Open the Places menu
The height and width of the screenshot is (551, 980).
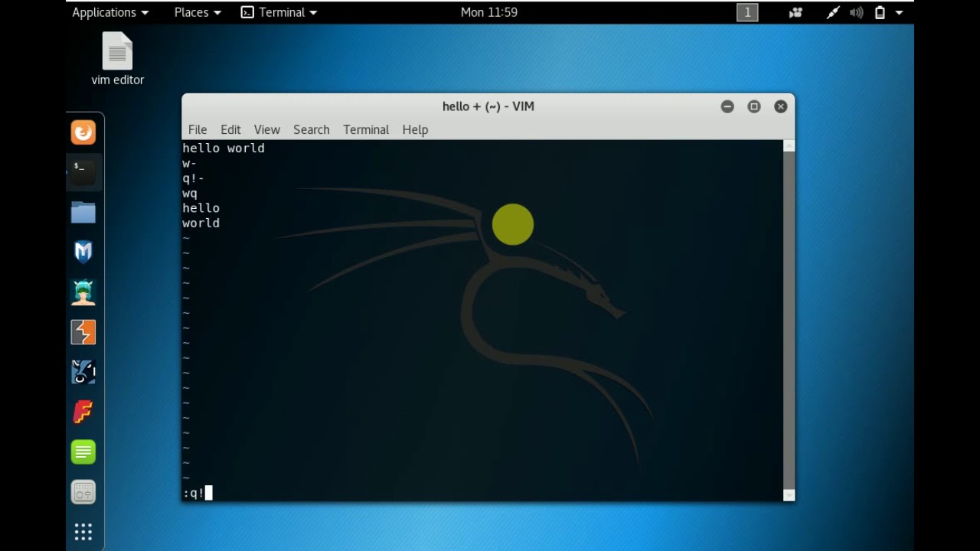coord(198,12)
